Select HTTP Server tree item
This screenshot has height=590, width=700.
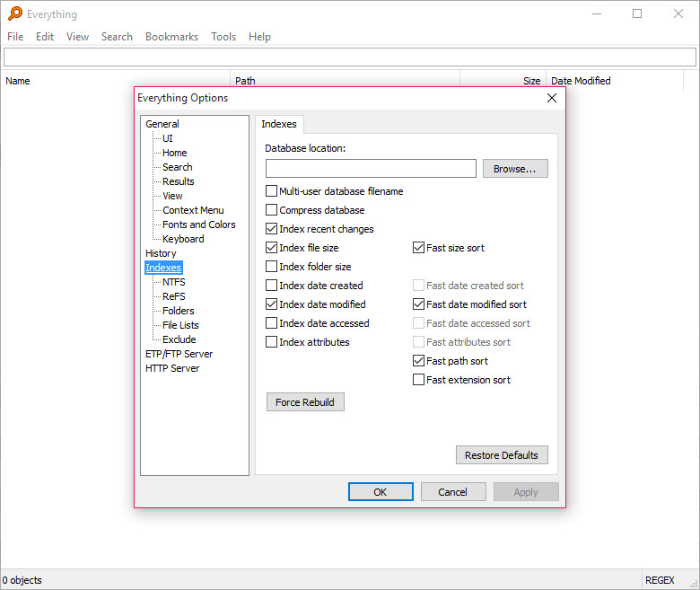pyautogui.click(x=172, y=368)
